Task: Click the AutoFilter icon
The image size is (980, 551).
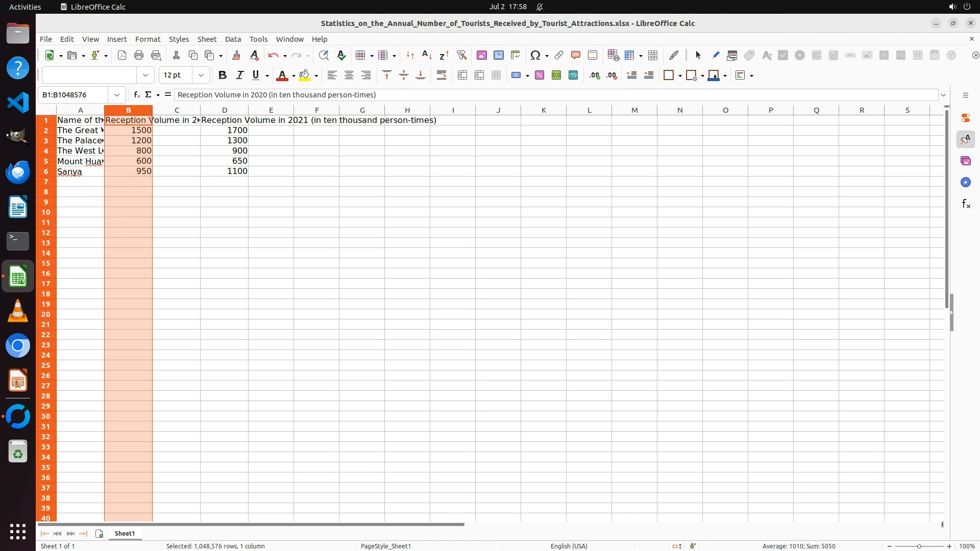Action: [461, 55]
